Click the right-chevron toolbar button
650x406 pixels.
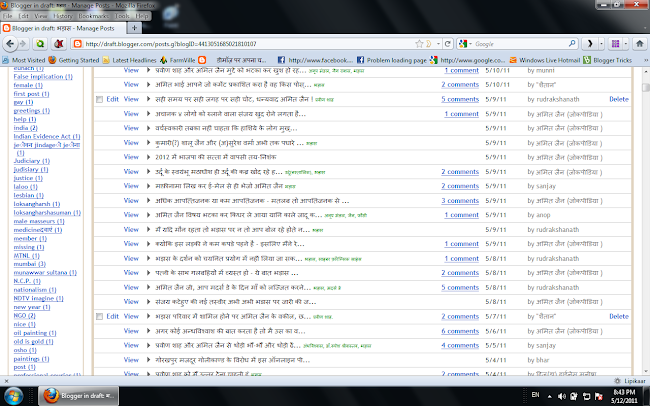pyautogui.click(x=589, y=44)
